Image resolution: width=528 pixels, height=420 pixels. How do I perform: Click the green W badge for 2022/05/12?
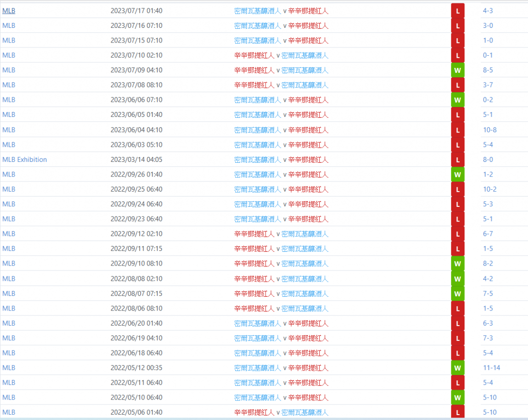[x=458, y=368]
